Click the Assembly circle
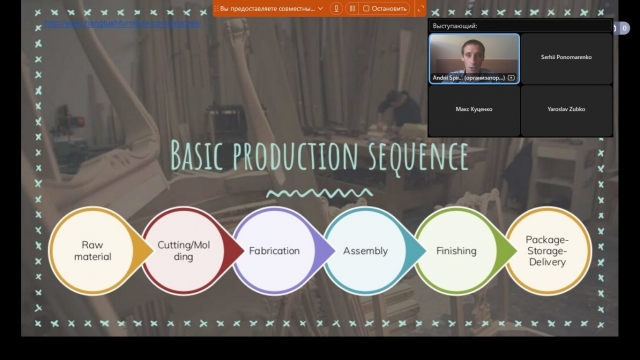The image size is (640, 360). pos(366,251)
